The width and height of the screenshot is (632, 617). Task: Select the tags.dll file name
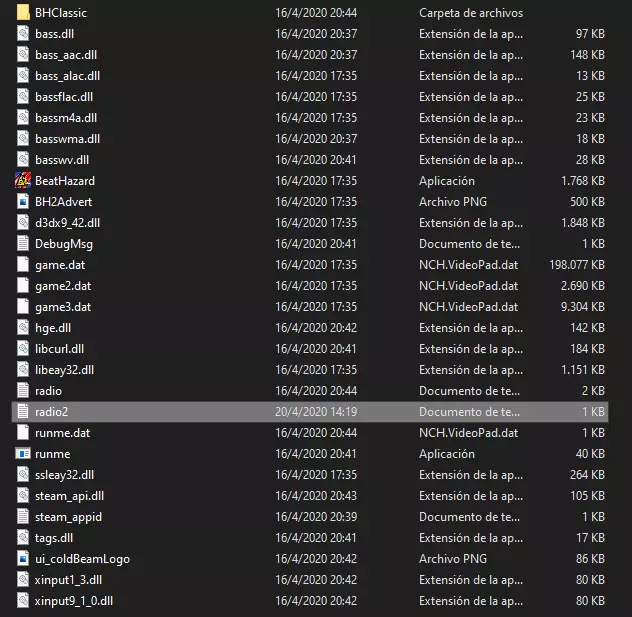point(54,538)
